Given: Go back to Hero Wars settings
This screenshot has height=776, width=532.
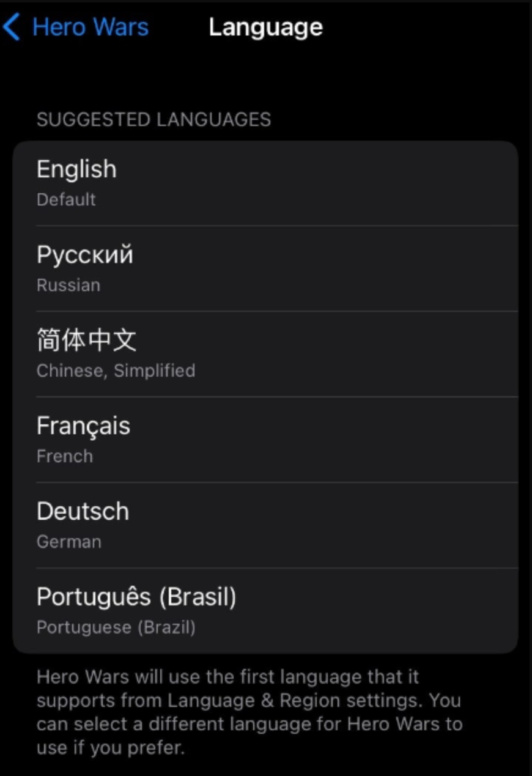Looking at the screenshot, I should [x=90, y=28].
